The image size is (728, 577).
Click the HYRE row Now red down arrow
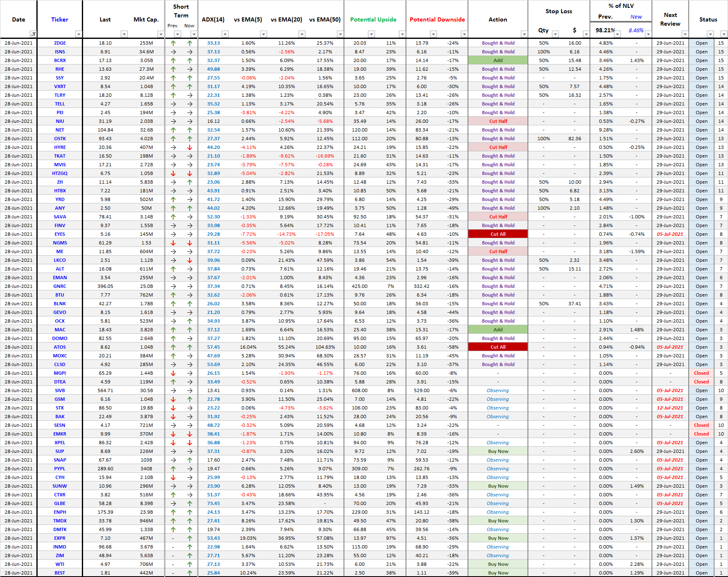click(x=190, y=147)
